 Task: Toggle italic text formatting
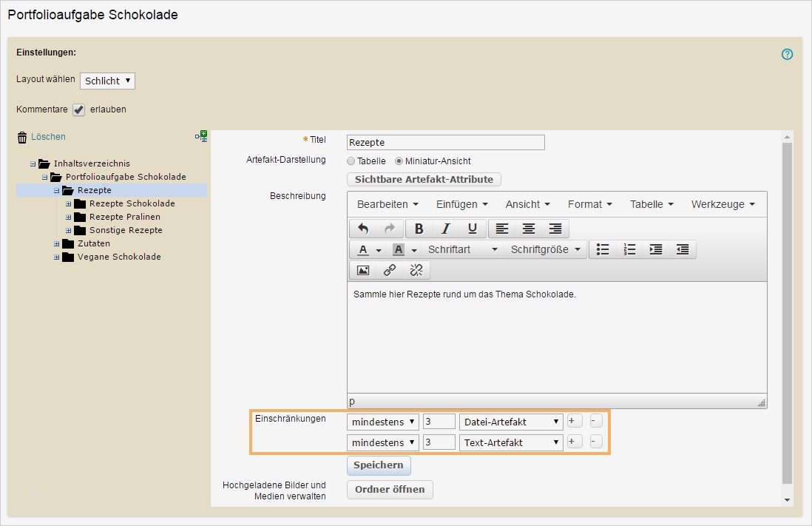click(445, 229)
